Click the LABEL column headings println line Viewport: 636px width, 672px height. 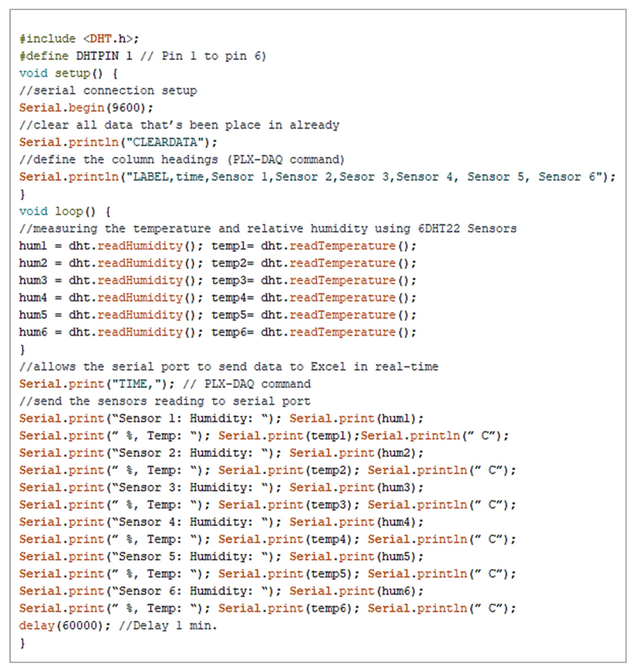317,177
